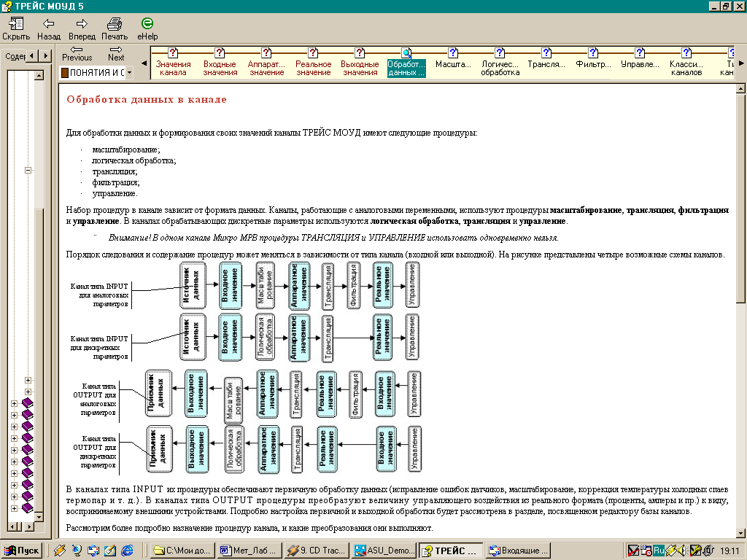Viewport: 747px width, 560px height.
Task: Switch to the ASU_Demo... window
Action: click(384, 551)
